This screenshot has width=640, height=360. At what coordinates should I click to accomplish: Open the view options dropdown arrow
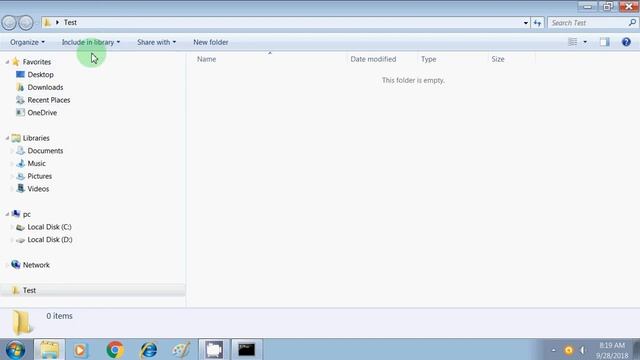pos(585,42)
